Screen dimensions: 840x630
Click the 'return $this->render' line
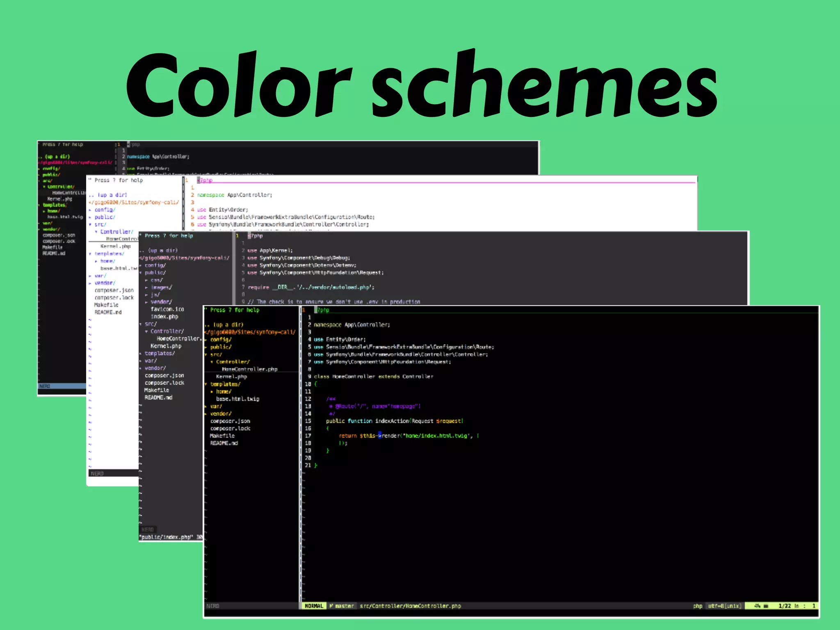click(409, 436)
